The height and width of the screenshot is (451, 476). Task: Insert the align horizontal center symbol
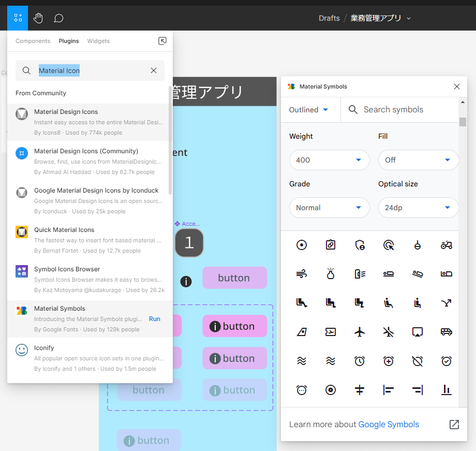[x=360, y=390]
